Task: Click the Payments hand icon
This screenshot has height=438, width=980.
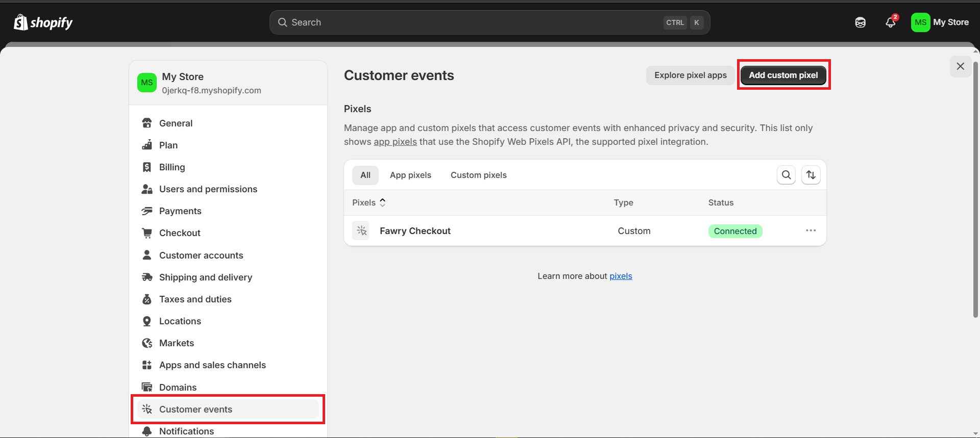Action: 147,211
